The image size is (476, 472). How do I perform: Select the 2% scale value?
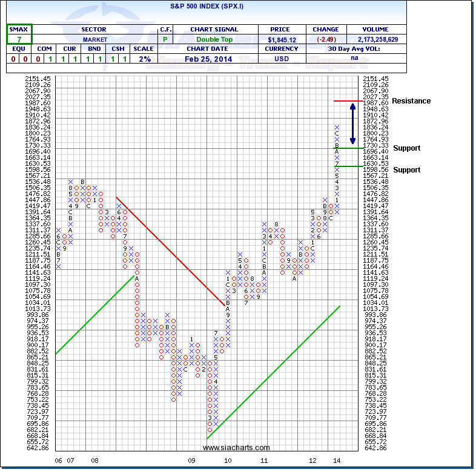[144, 59]
